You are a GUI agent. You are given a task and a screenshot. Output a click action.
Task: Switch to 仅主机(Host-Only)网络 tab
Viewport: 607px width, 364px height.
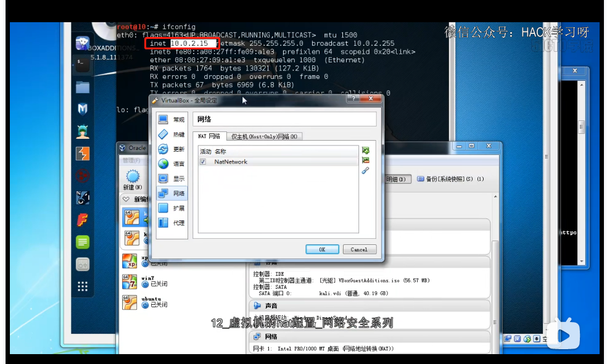coord(264,136)
